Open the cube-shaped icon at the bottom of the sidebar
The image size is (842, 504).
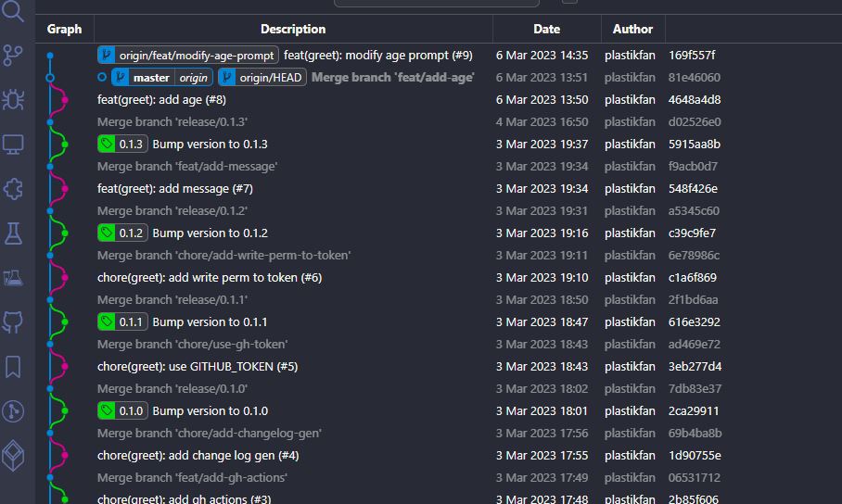(13, 456)
